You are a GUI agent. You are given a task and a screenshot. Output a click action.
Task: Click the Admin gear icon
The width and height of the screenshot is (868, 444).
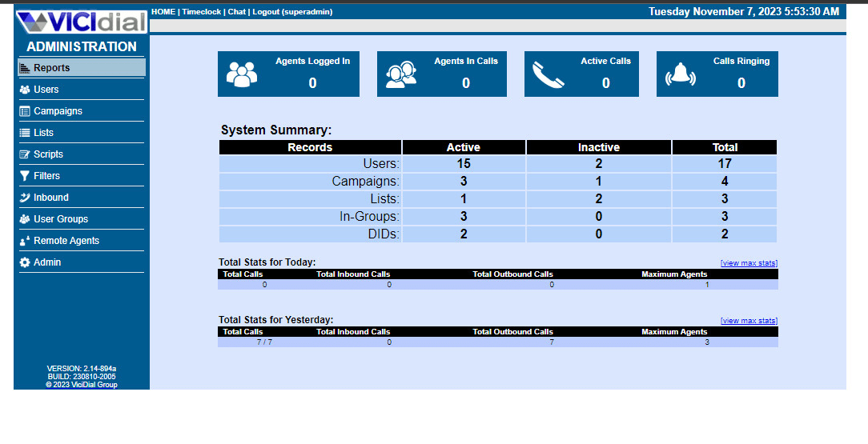coord(25,262)
